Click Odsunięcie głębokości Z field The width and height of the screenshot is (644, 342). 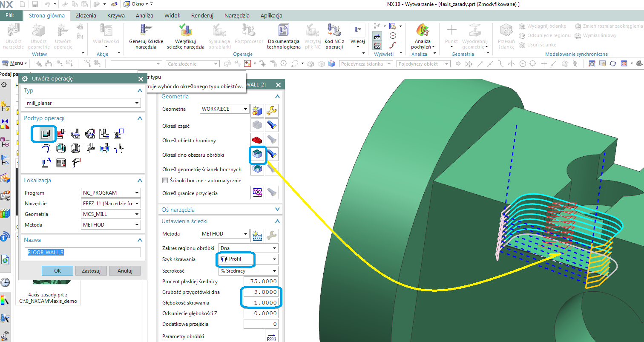point(261,313)
